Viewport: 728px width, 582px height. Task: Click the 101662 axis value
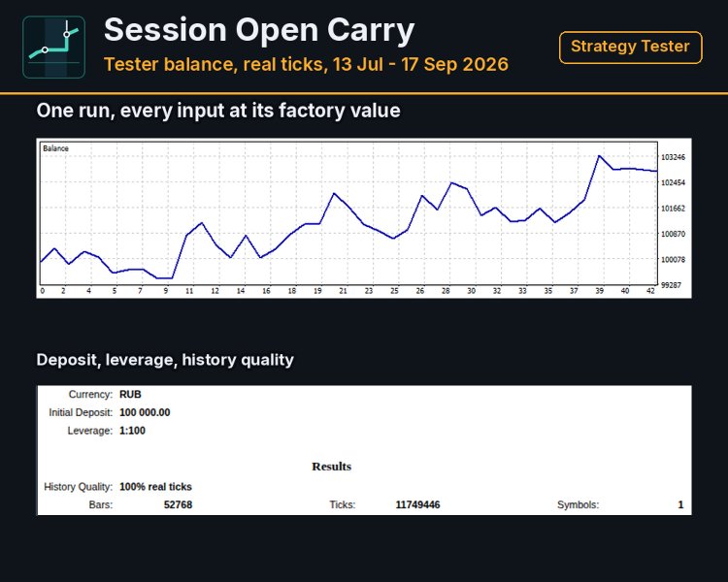[673, 209]
